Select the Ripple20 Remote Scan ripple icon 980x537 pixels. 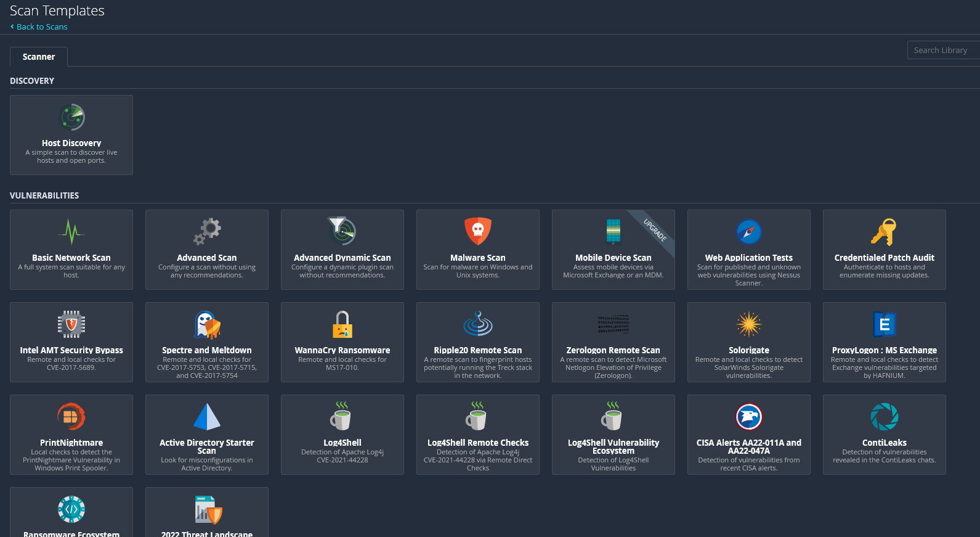pos(478,324)
